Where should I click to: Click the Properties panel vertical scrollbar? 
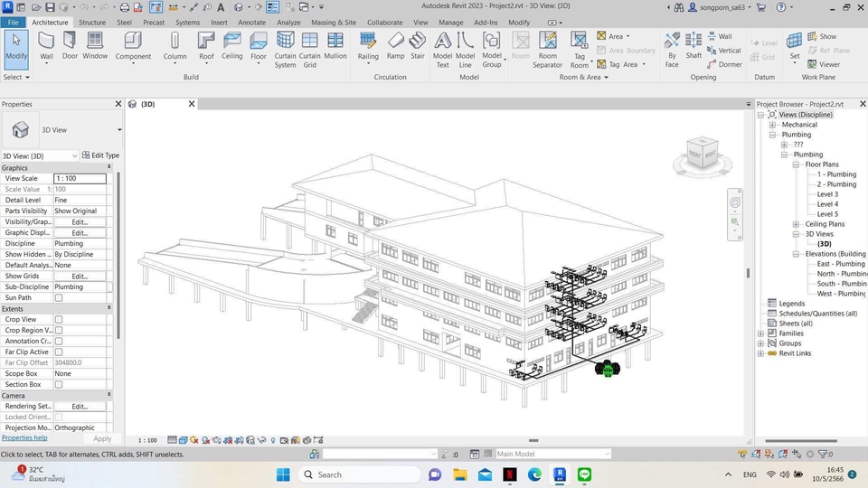click(118, 255)
